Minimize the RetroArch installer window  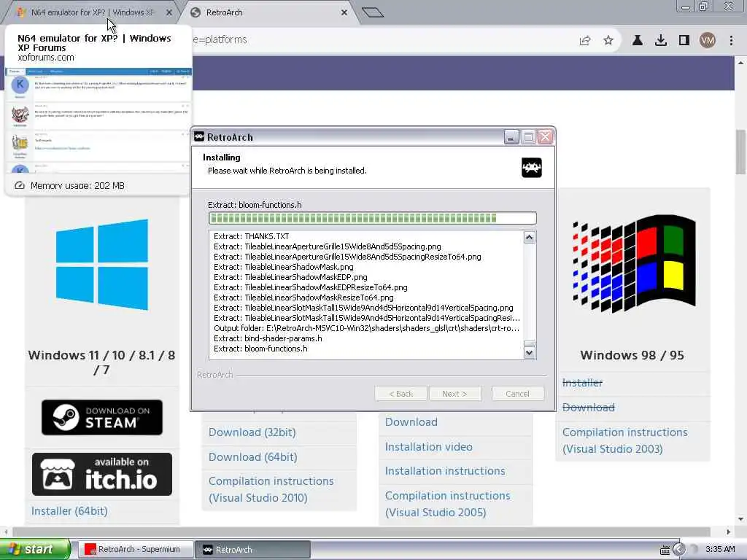point(511,137)
